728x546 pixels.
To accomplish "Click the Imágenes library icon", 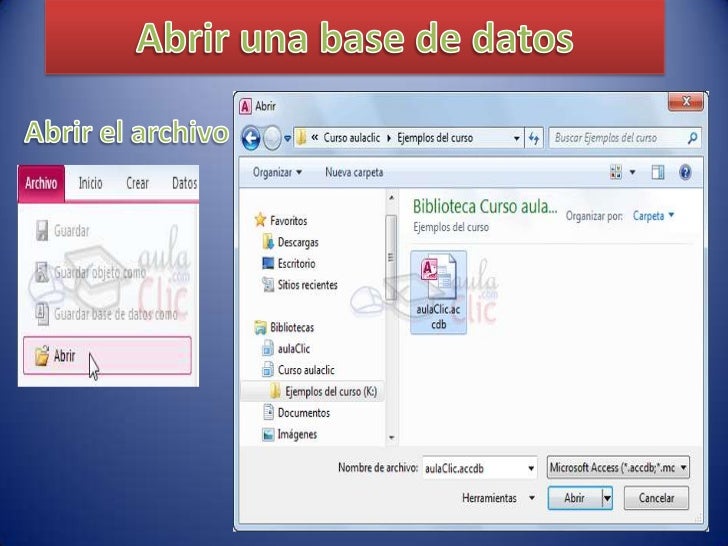I will (x=268, y=434).
